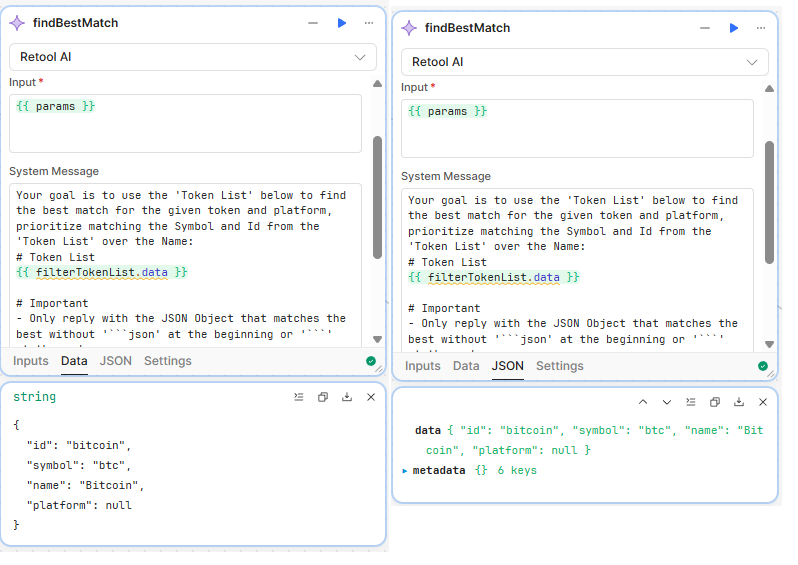798x565 pixels.
Task: Collapse the right findBestMatch block
Action: point(705,28)
